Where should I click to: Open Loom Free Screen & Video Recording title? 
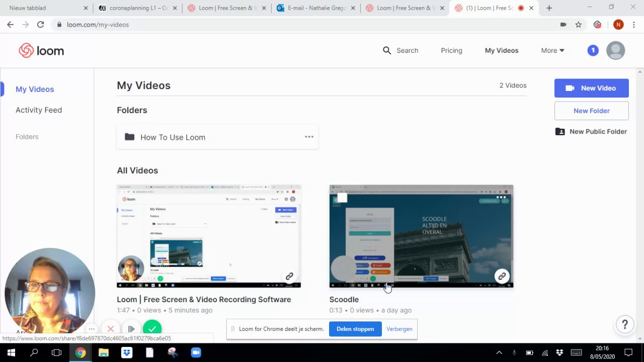point(204,299)
